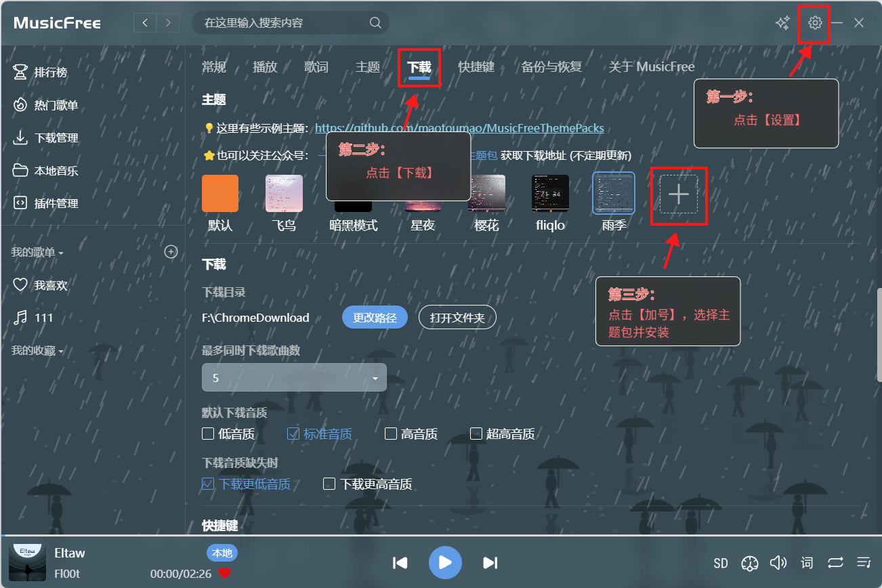Open max simultaneous downloads dropdown showing 5

[x=294, y=377]
